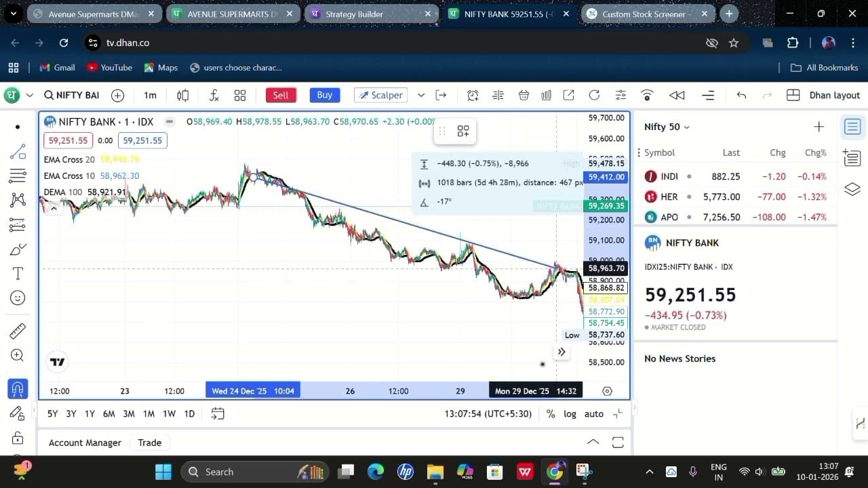The width and height of the screenshot is (868, 488).
Task: Activate the ruler measure tool
Action: pos(18,331)
